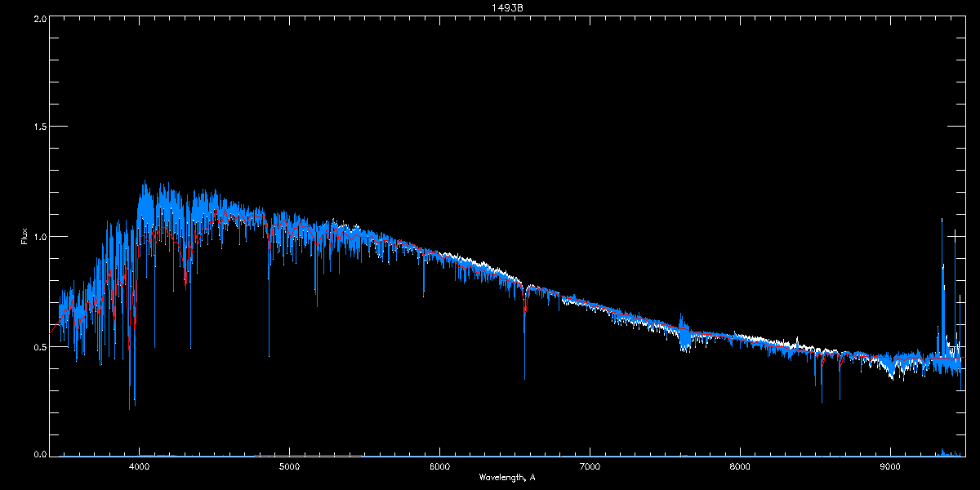Image resolution: width=980 pixels, height=490 pixels.
Task: Click the 8000 wavelength tick label
Action: (740, 467)
